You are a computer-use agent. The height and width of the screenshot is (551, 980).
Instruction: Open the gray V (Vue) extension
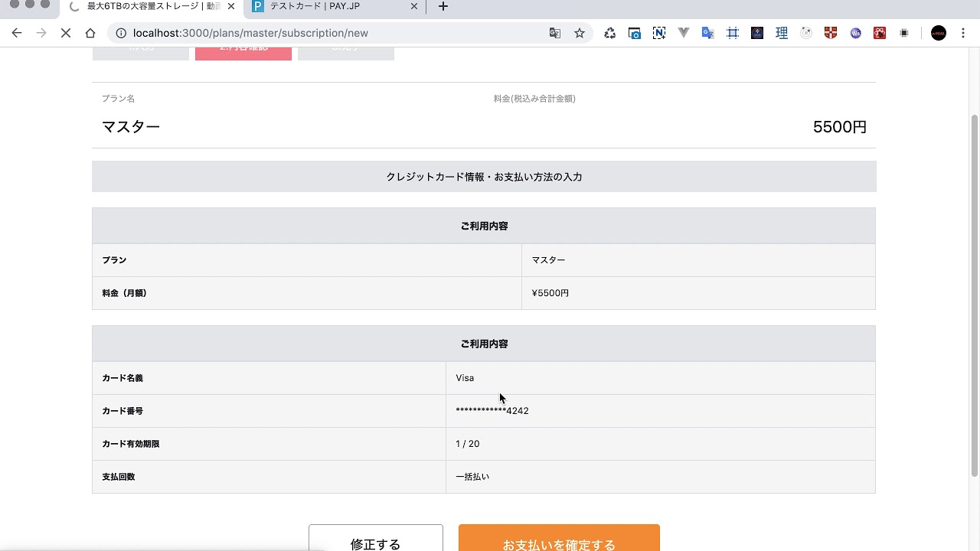coord(684,33)
